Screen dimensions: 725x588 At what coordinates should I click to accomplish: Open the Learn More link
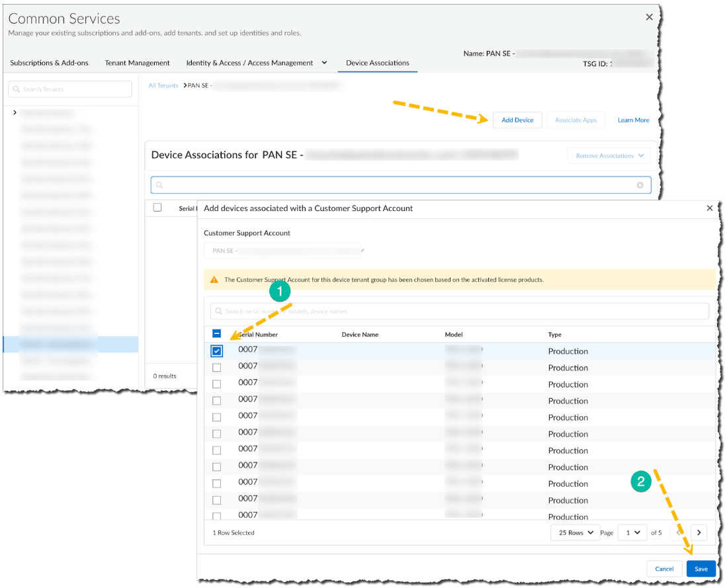point(633,120)
